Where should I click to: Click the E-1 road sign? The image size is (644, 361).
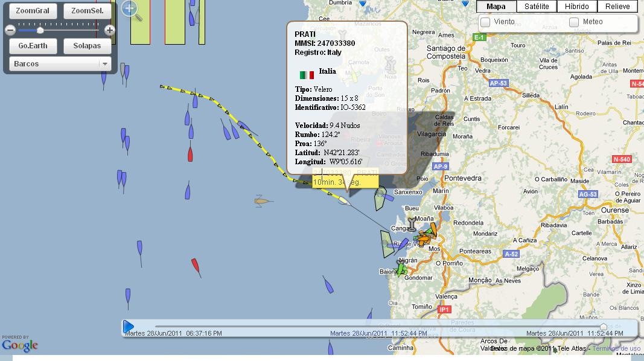pos(479,37)
